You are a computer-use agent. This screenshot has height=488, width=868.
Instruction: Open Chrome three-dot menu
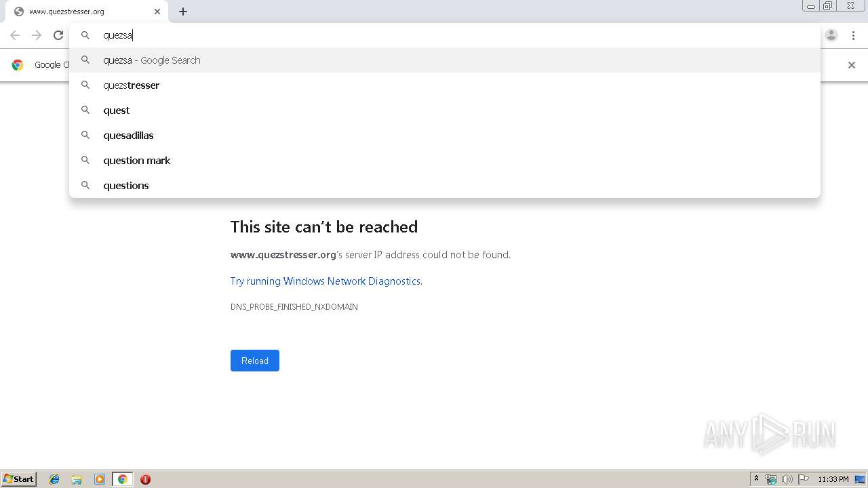pyautogui.click(x=853, y=35)
